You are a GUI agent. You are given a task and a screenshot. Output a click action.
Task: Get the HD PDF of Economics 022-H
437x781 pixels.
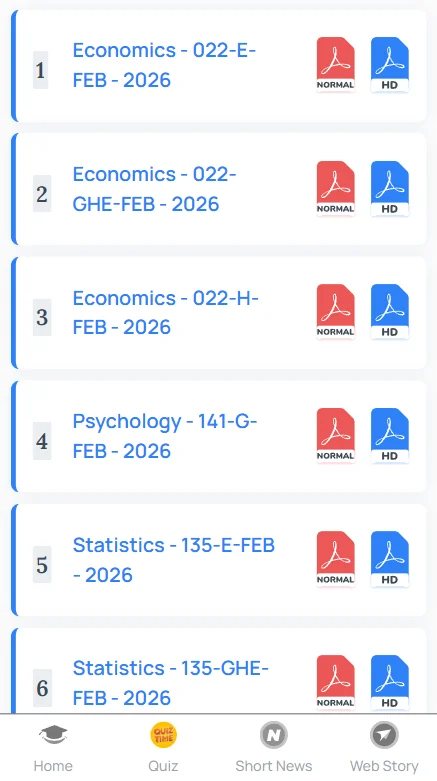pos(390,312)
